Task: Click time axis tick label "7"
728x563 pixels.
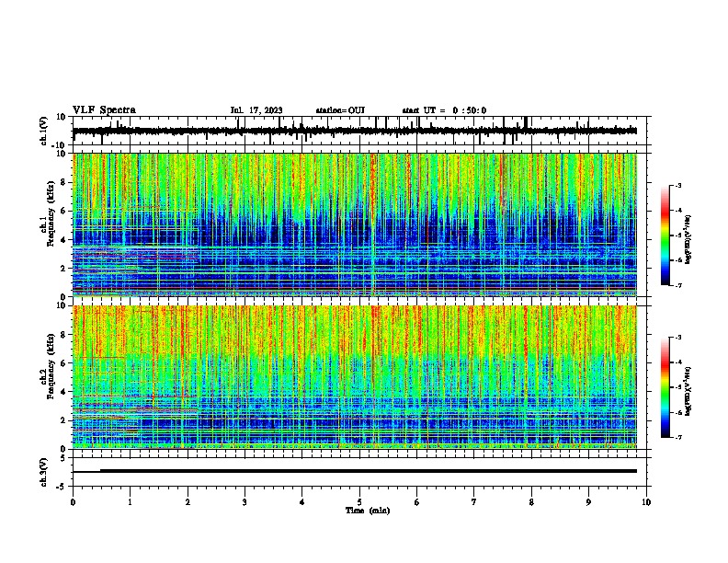Action: [x=474, y=502]
